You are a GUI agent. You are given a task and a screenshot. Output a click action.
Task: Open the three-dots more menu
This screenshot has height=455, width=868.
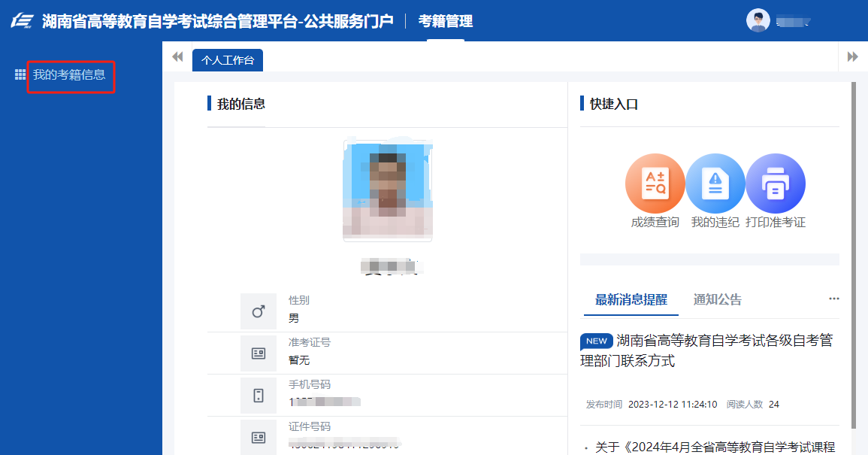coord(833,299)
